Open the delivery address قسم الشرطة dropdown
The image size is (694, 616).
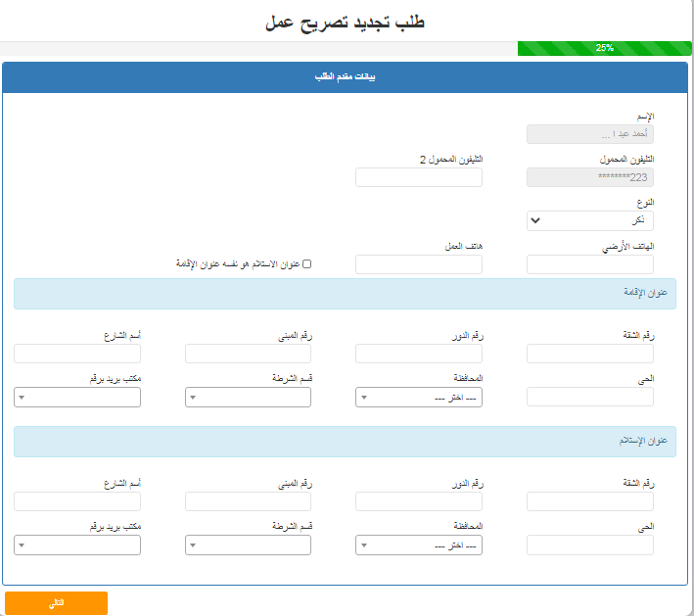pyautogui.click(x=248, y=545)
